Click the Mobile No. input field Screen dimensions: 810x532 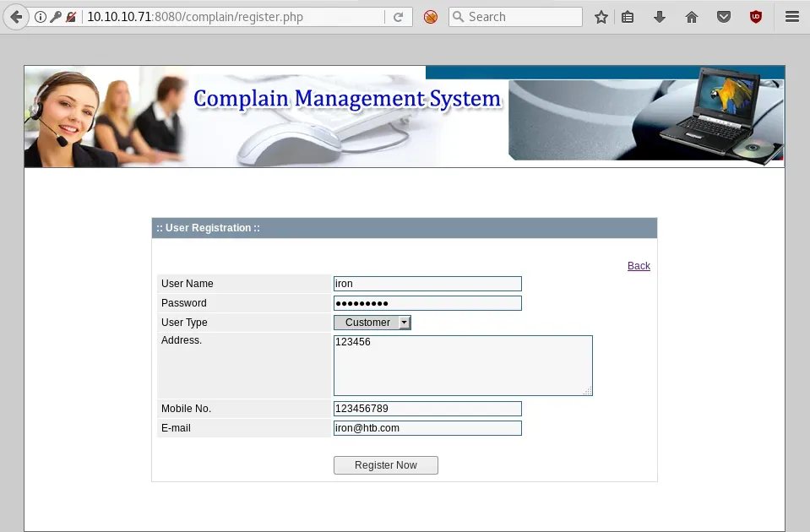[427, 409]
